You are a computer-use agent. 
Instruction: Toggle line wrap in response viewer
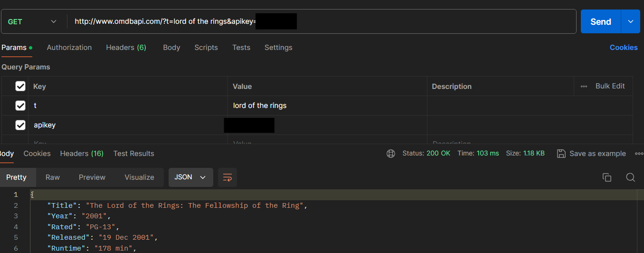pyautogui.click(x=227, y=177)
